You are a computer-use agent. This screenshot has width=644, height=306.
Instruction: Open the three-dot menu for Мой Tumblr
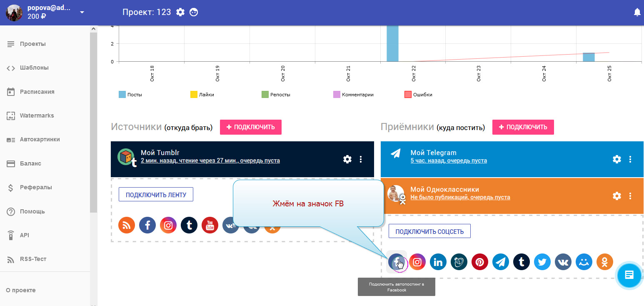click(x=361, y=159)
